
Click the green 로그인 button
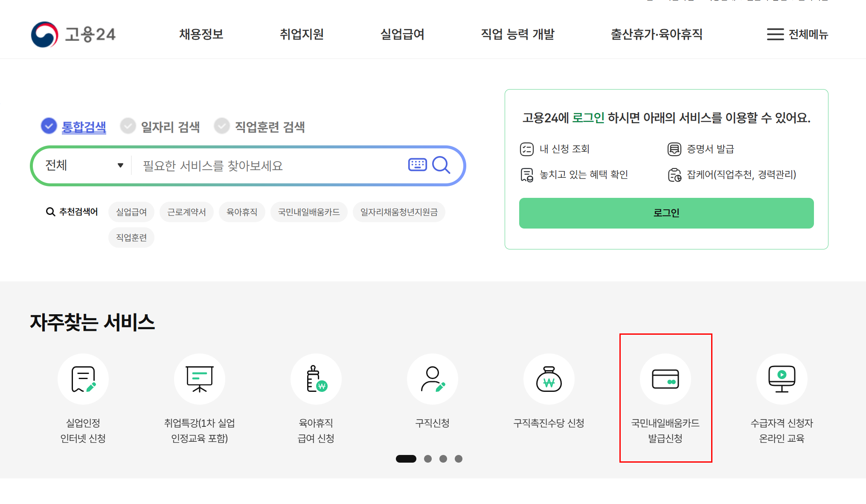(x=666, y=213)
